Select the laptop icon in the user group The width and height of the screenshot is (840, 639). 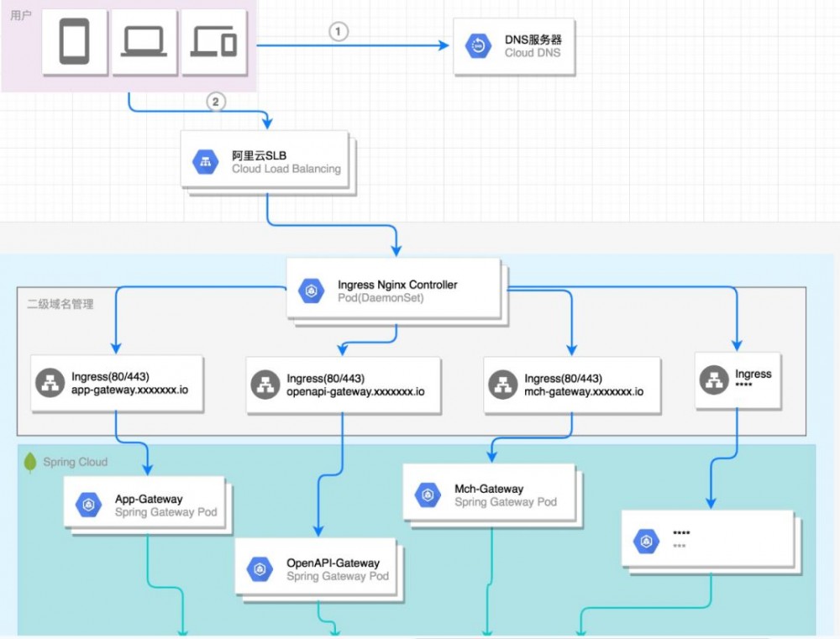click(x=144, y=40)
